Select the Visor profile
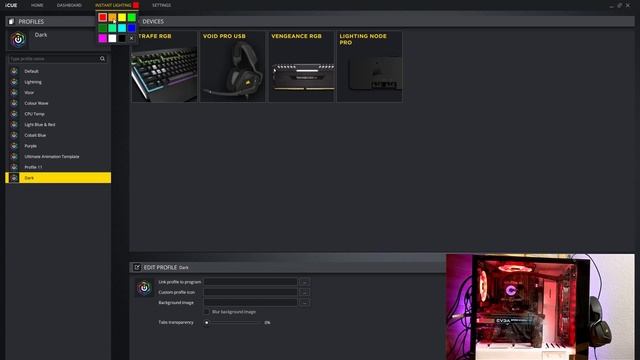640x360 pixels. [x=58, y=92]
